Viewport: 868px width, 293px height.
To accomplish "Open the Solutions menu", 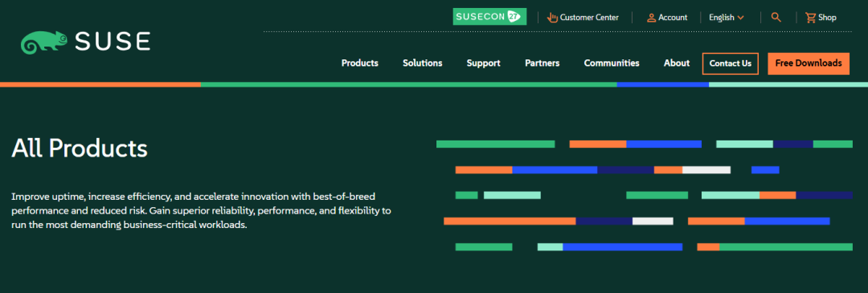I will tap(423, 63).
